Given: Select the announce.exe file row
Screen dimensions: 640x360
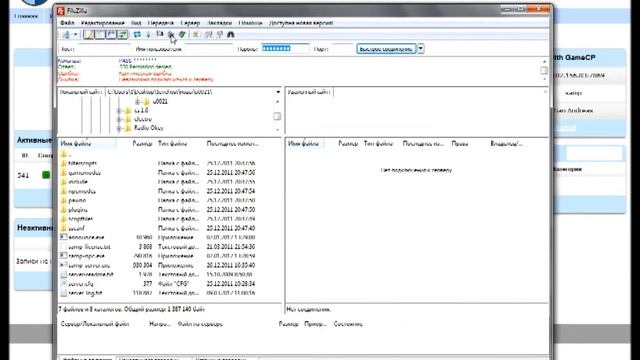Looking at the screenshot, I should 169,237.
